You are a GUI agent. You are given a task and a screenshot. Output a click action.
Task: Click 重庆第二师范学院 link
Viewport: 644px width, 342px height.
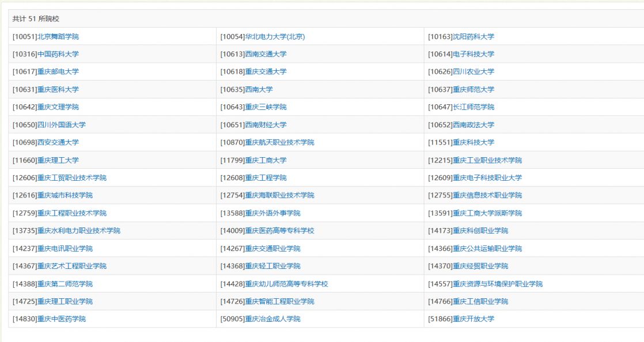[x=65, y=284]
